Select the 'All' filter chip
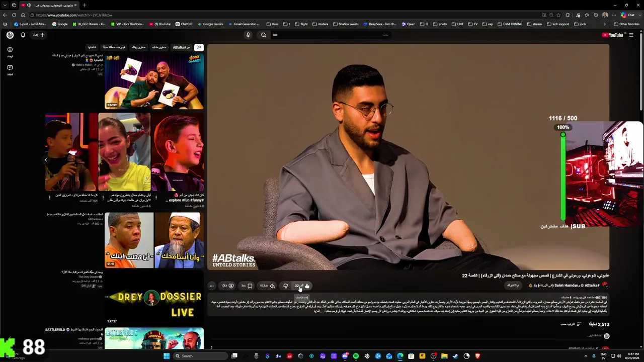 point(199,47)
